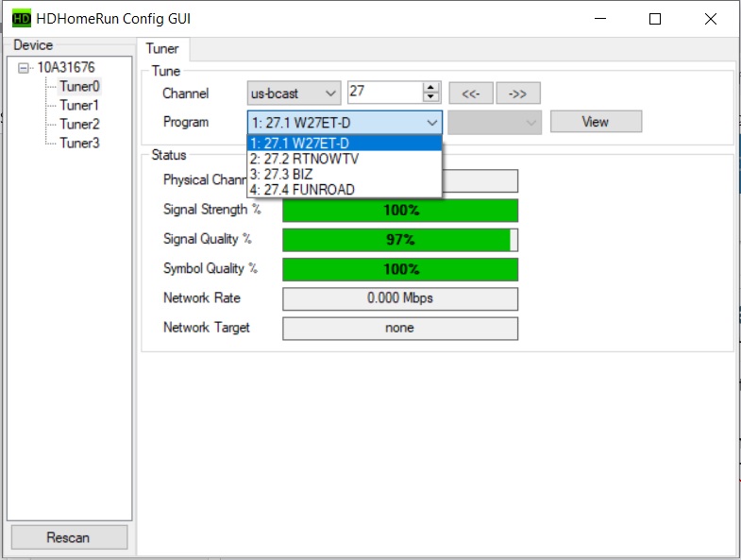Click the disabled dropdown beside Program
This screenshot has width=741, height=560.
495,123
